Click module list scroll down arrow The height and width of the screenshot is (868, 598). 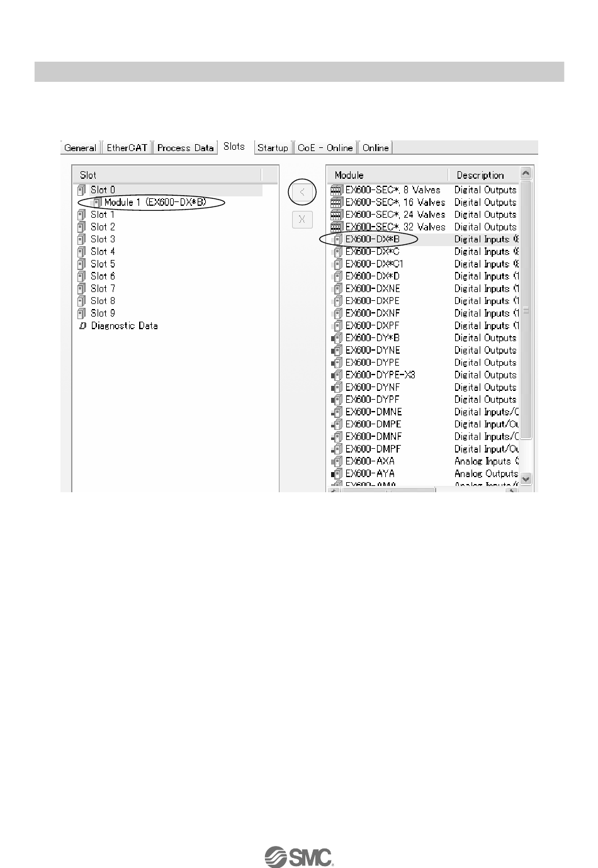[x=526, y=478]
